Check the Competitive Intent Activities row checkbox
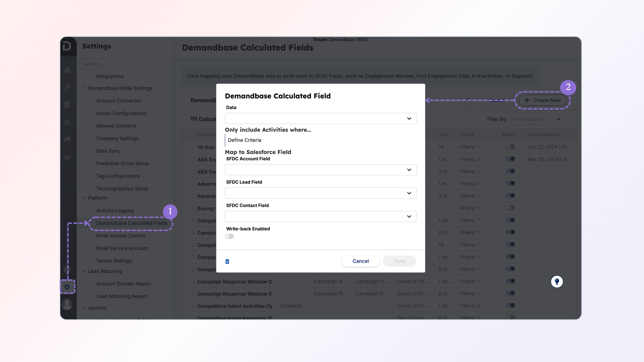The image size is (644, 362). tap(192, 306)
